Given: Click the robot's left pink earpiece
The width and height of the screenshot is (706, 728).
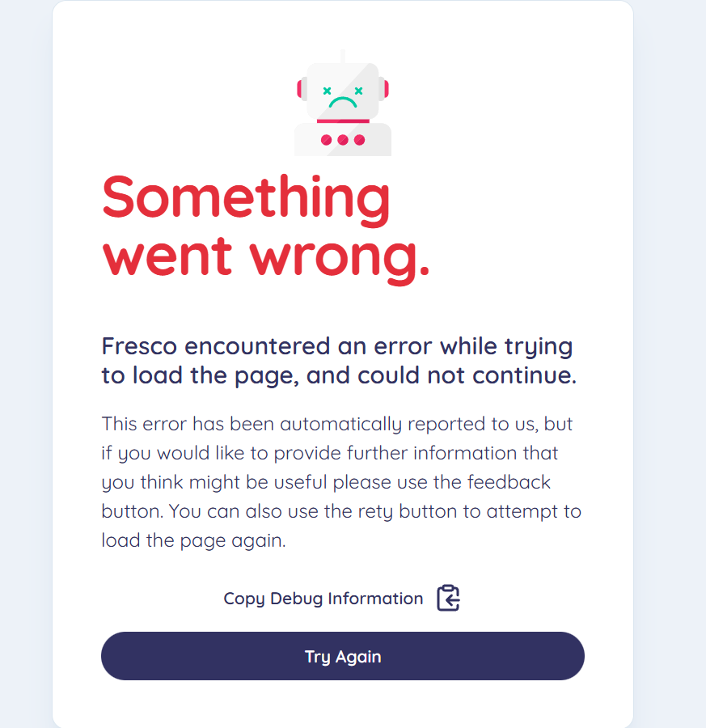Looking at the screenshot, I should coord(301,89).
